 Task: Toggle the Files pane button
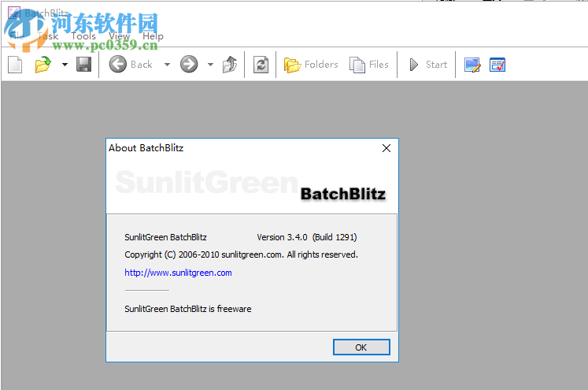point(369,65)
